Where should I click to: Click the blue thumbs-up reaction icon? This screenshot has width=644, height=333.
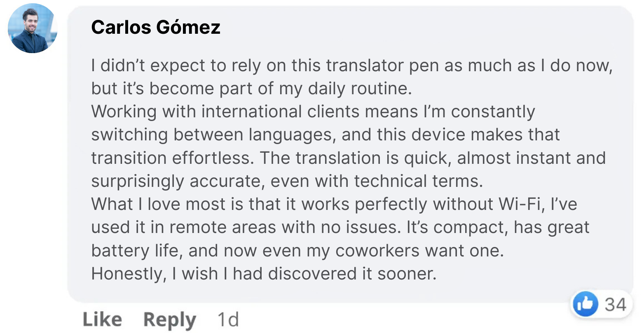click(x=585, y=305)
